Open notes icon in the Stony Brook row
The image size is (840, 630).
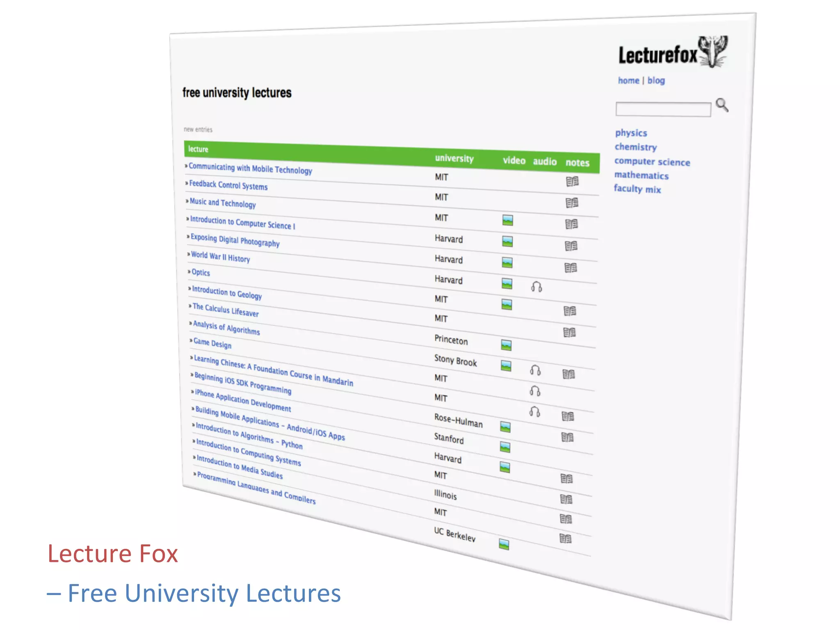(x=568, y=374)
